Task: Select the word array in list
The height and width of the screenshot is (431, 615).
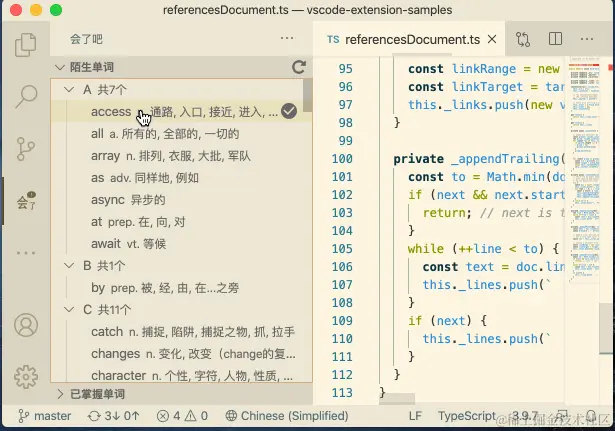Action: point(181,156)
